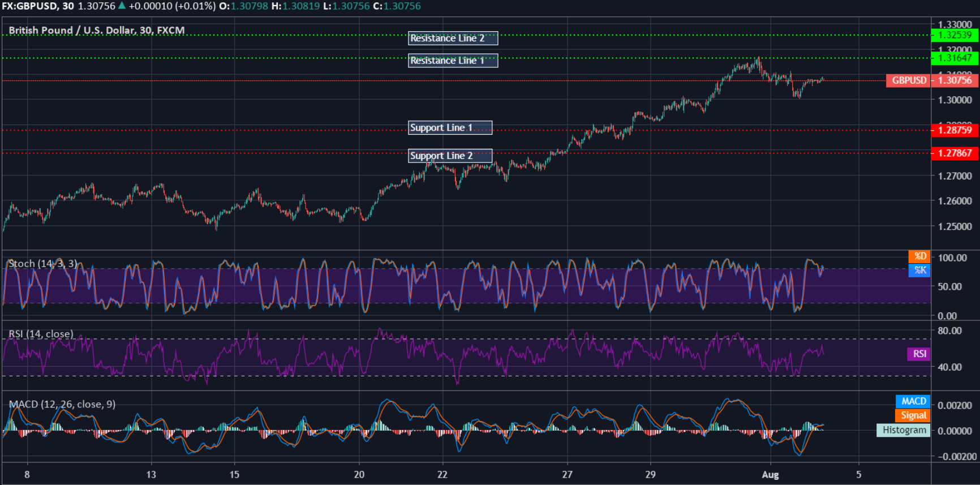Click the purple RSI legend tag
Viewport: 980px width, 485px height.
click(x=919, y=354)
